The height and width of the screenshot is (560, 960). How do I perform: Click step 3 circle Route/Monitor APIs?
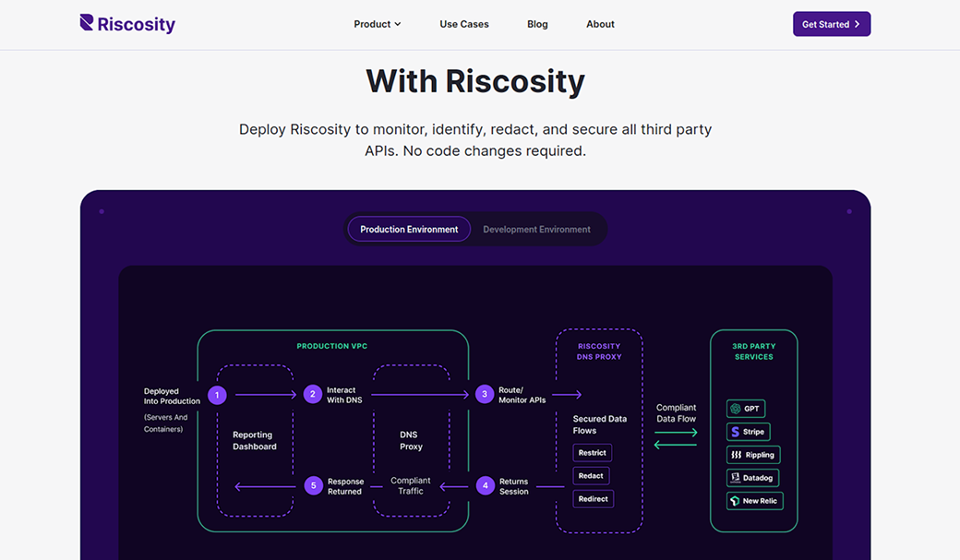click(485, 394)
